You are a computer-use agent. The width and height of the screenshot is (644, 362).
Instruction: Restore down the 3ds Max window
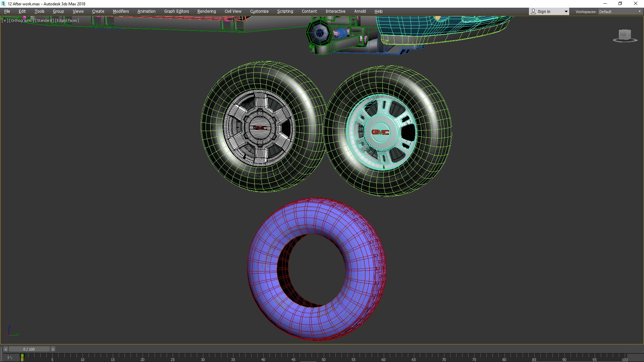pos(620,4)
